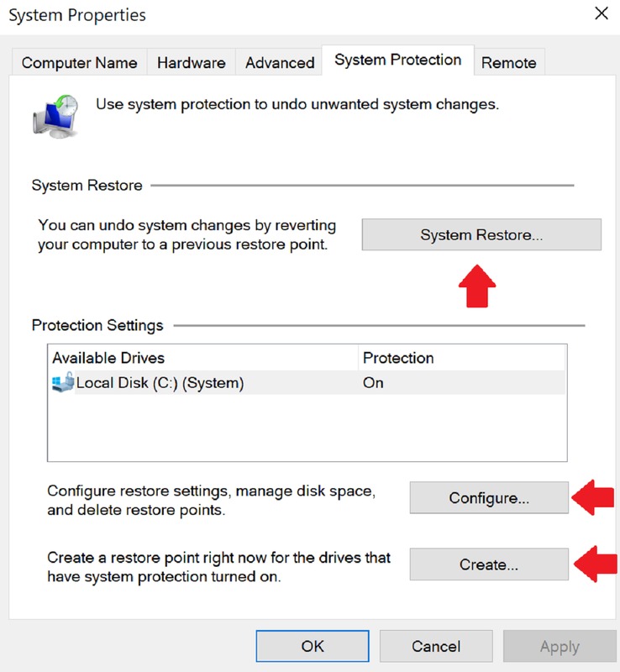Click the red arrow beside Create

(x=595, y=564)
